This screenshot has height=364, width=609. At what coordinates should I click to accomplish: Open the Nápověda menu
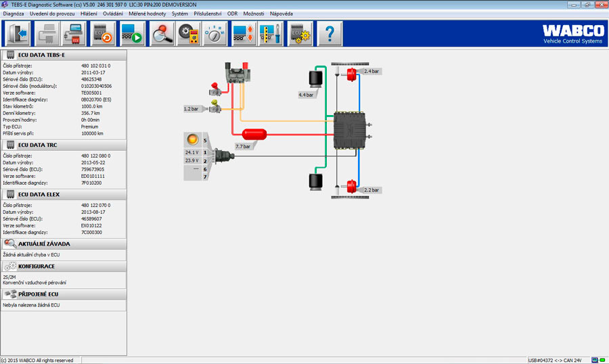point(281,14)
